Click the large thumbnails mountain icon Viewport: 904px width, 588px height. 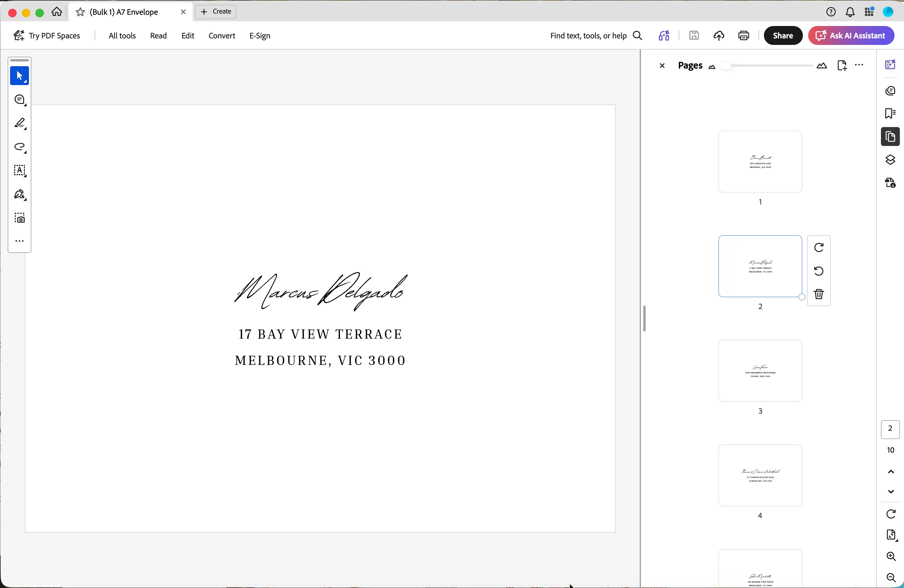coord(822,66)
